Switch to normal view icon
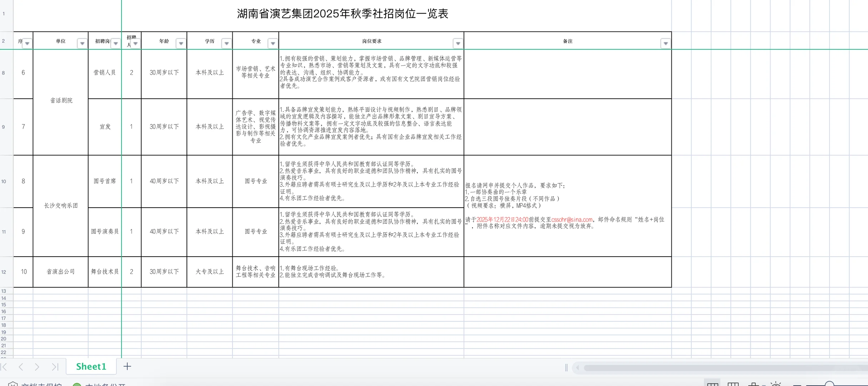This screenshot has height=386, width=868. click(713, 384)
